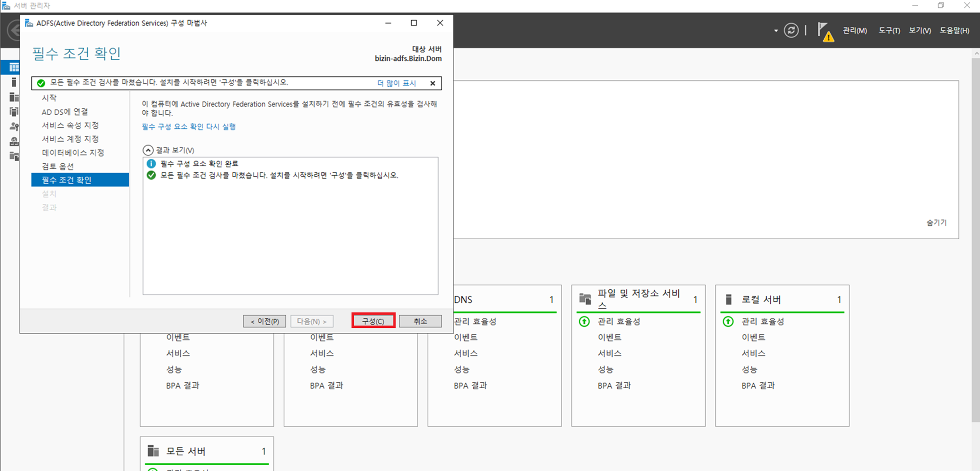Click green arrow icon in 로컬 서버 tile
This screenshot has width=980, height=471.
728,322
